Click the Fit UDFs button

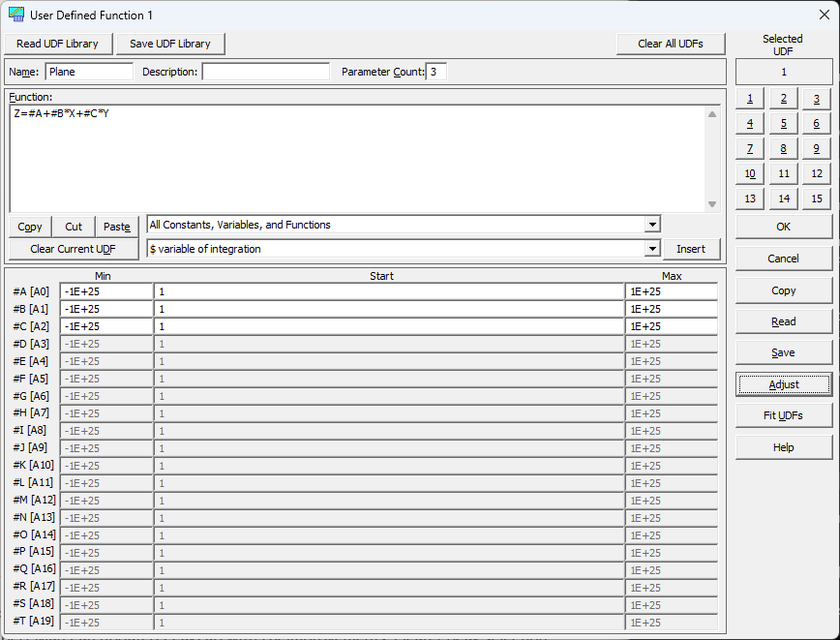(784, 415)
